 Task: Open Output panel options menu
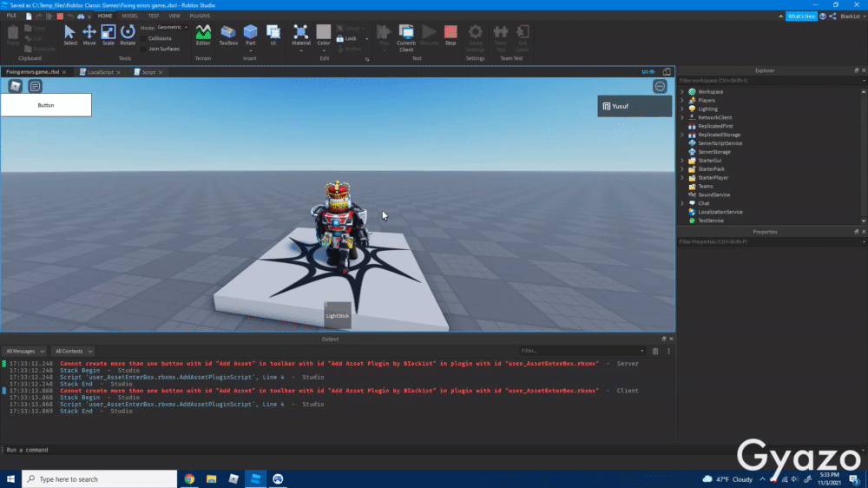(668, 351)
